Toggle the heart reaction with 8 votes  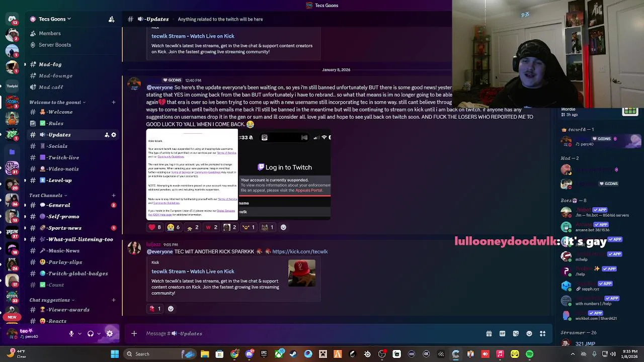pyautogui.click(x=155, y=227)
